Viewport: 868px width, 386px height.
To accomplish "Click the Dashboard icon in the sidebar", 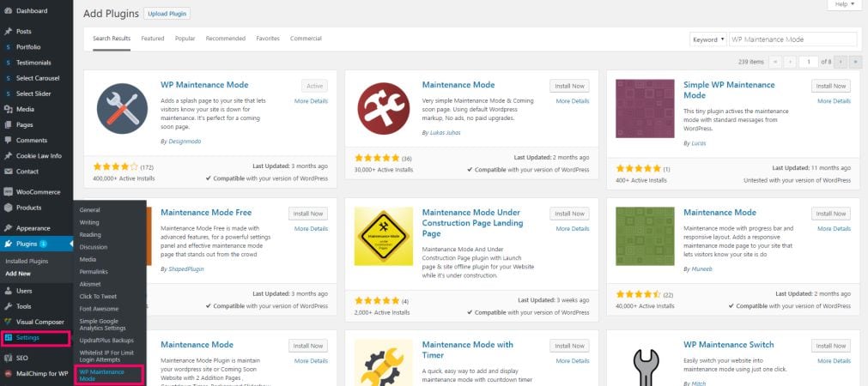I will (8, 10).
